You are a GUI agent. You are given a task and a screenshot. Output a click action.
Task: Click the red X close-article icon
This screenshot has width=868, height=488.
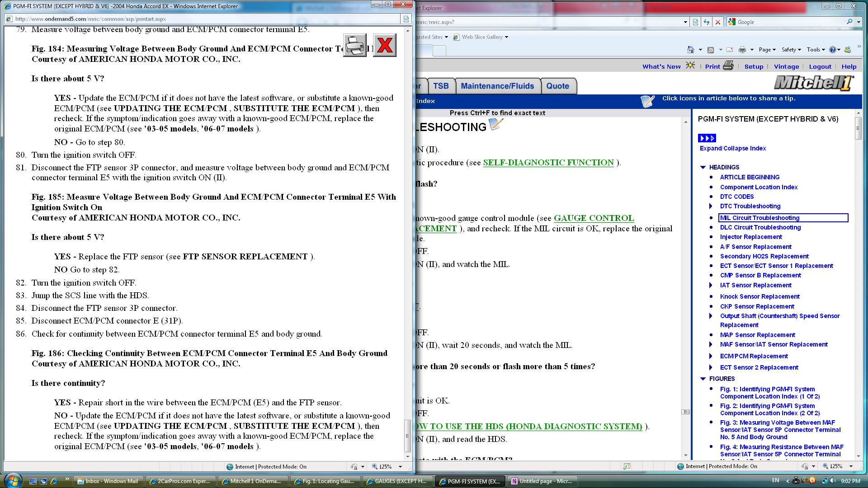click(385, 45)
